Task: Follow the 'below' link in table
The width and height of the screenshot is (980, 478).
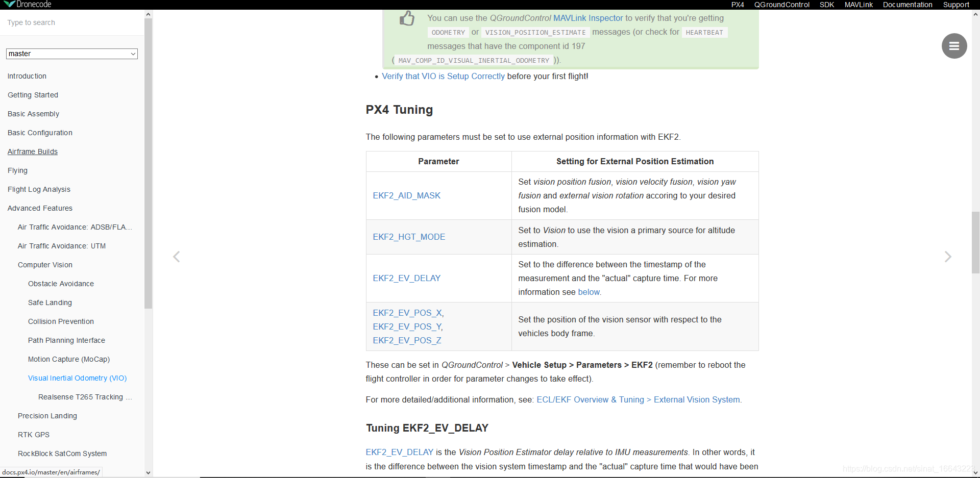Action: point(589,292)
